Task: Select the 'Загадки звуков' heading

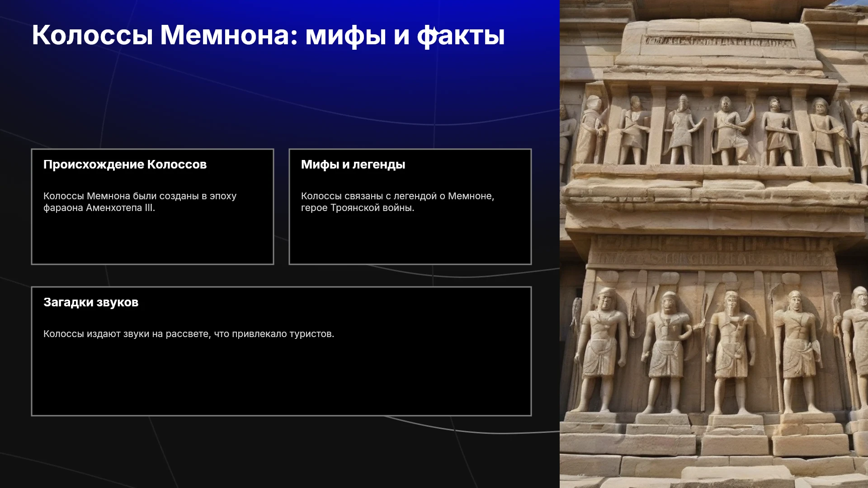Action: click(91, 302)
